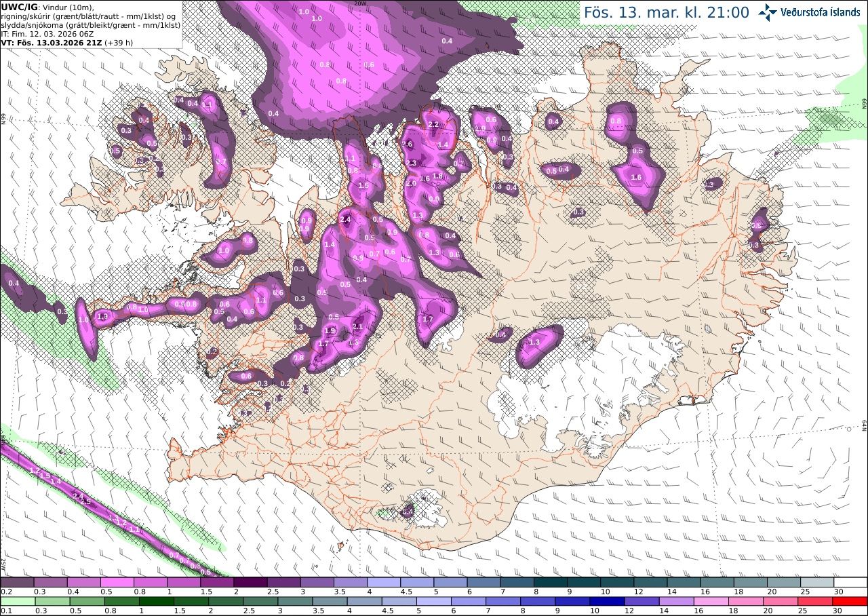Click the 2.3 snowfall value on the map
The height and width of the screenshot is (616, 868).
411,163
